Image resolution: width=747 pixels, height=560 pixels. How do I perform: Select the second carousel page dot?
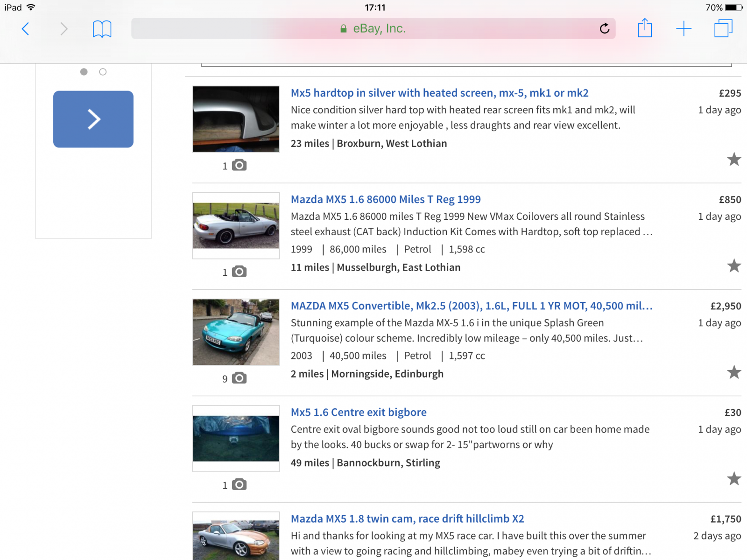(x=103, y=72)
